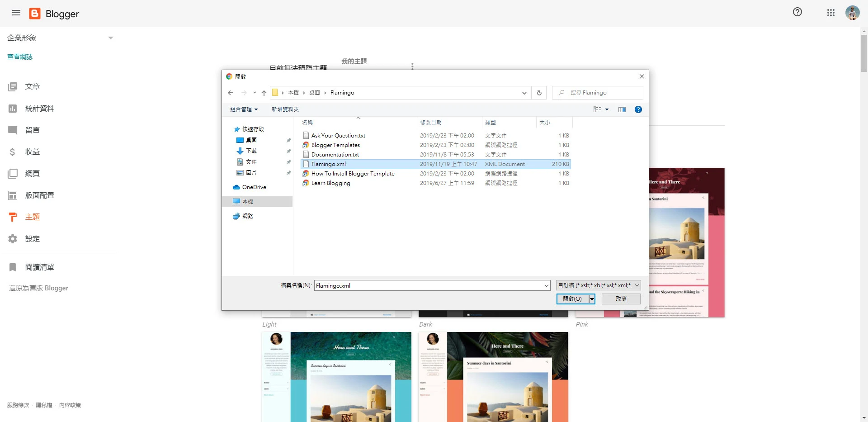Open recent locations dropdown arrow
The height and width of the screenshot is (422, 868).
coord(255,93)
